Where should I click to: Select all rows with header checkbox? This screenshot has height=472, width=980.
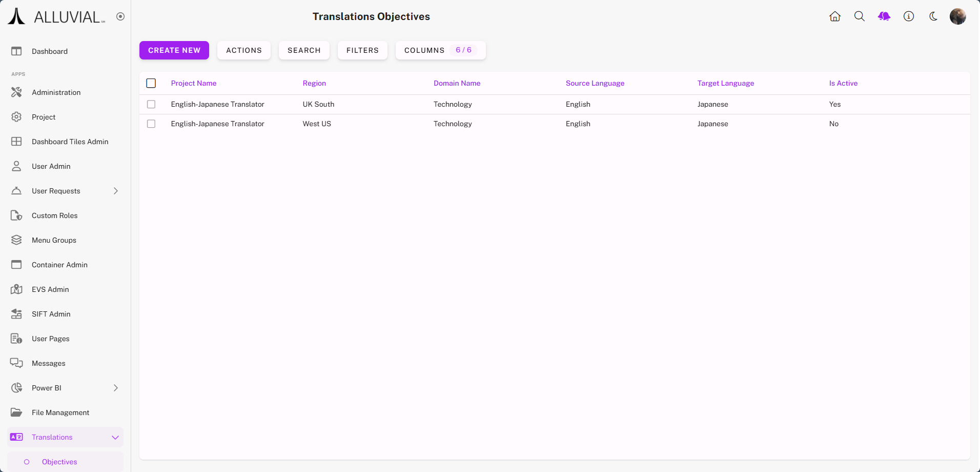pos(151,83)
